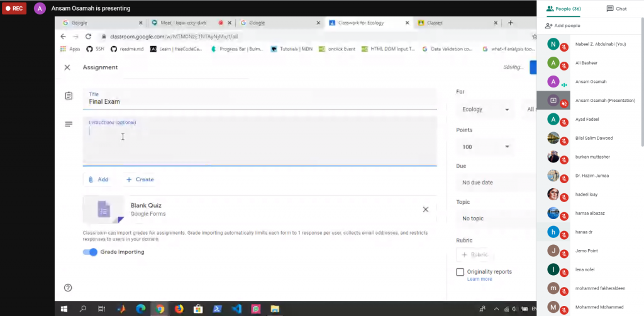Check the Originality reports checkbox
The image size is (644, 316).
[x=460, y=272]
